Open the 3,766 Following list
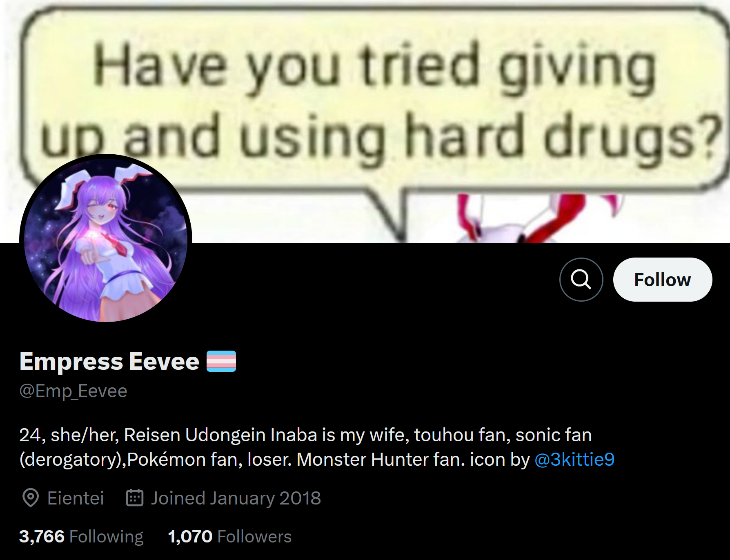730x560 pixels. tap(81, 536)
